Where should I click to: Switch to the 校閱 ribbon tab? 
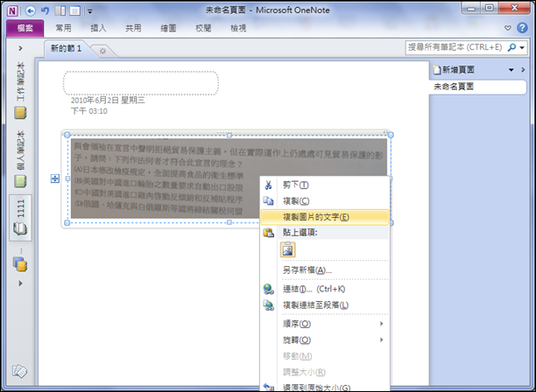click(203, 28)
